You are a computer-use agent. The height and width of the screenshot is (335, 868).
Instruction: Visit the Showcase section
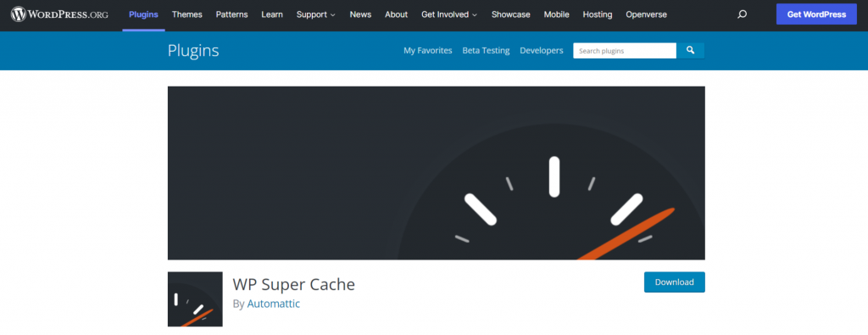pyautogui.click(x=510, y=14)
